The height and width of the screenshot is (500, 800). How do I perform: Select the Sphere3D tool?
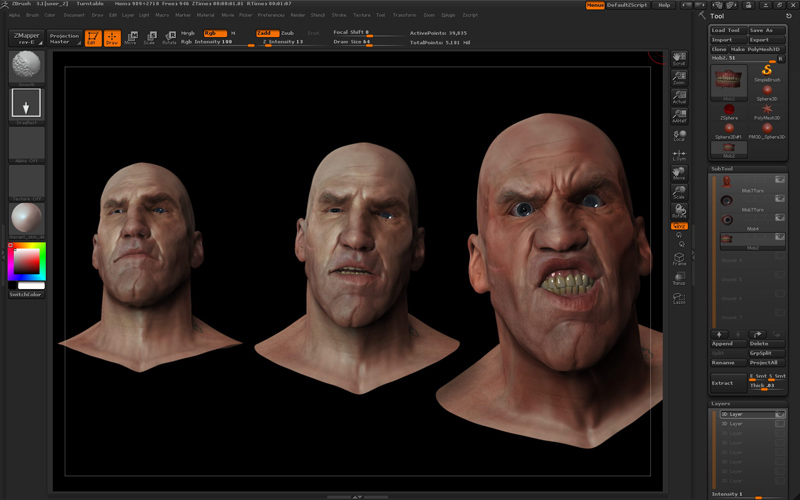(x=767, y=92)
